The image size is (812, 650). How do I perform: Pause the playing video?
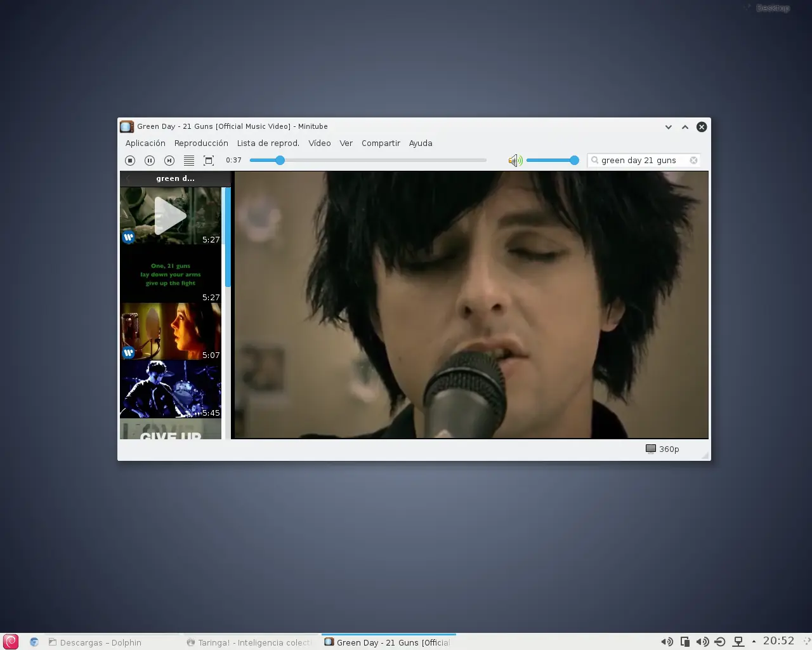pyautogui.click(x=150, y=161)
